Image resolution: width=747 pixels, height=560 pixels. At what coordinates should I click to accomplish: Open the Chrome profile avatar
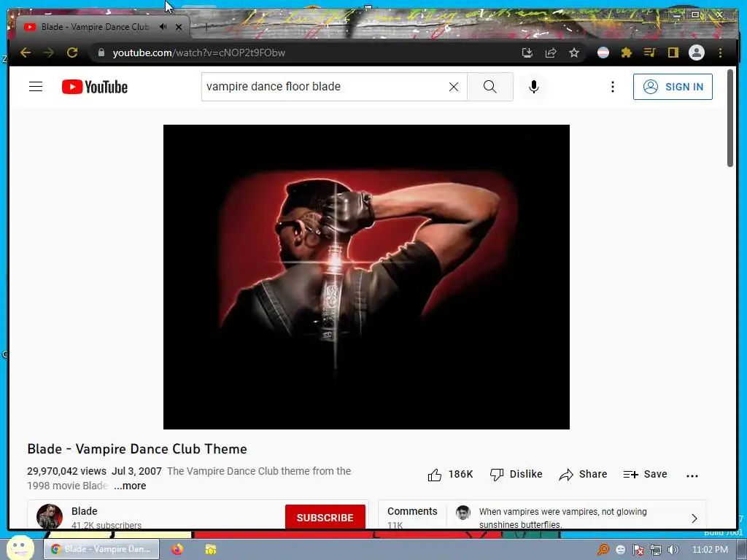[697, 52]
